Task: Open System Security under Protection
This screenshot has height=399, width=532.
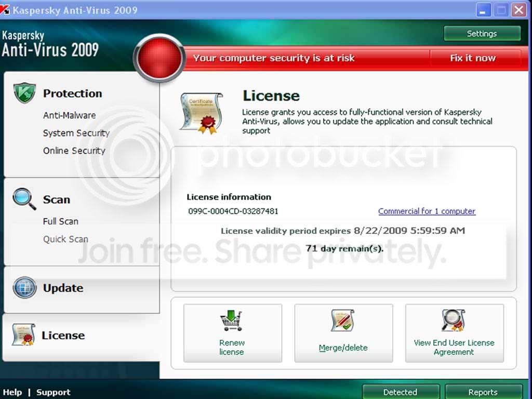Action: coord(76,133)
